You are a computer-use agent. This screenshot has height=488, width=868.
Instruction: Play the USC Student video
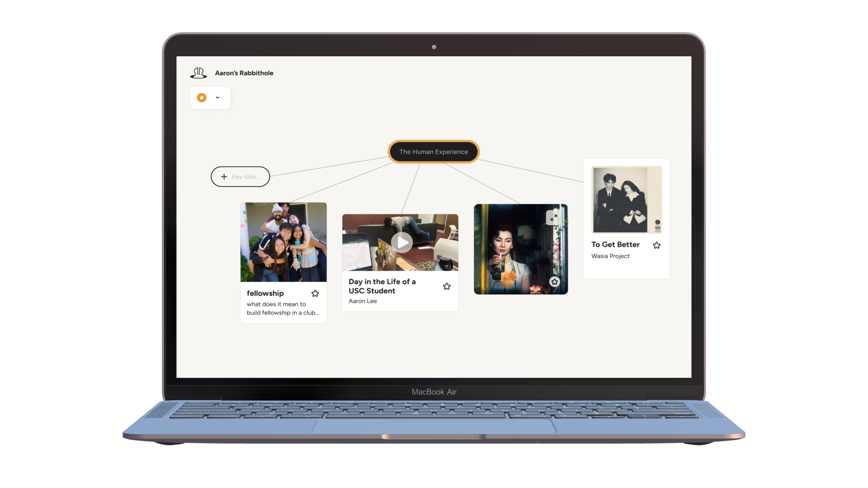pyautogui.click(x=402, y=242)
